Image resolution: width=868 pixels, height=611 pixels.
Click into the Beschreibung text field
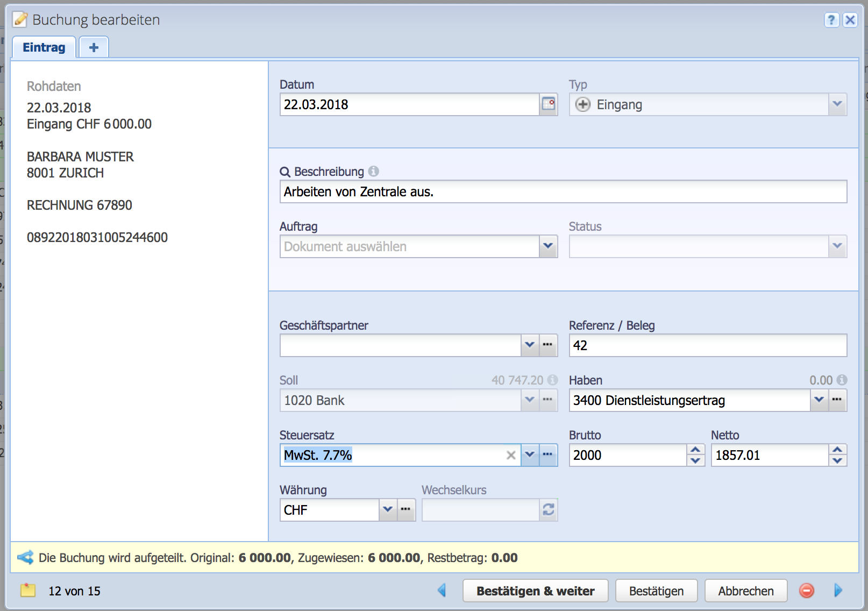pyautogui.click(x=563, y=192)
